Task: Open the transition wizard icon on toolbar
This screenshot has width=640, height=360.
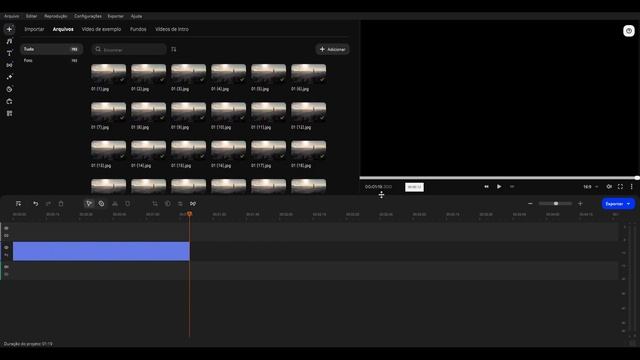Action: point(193,204)
